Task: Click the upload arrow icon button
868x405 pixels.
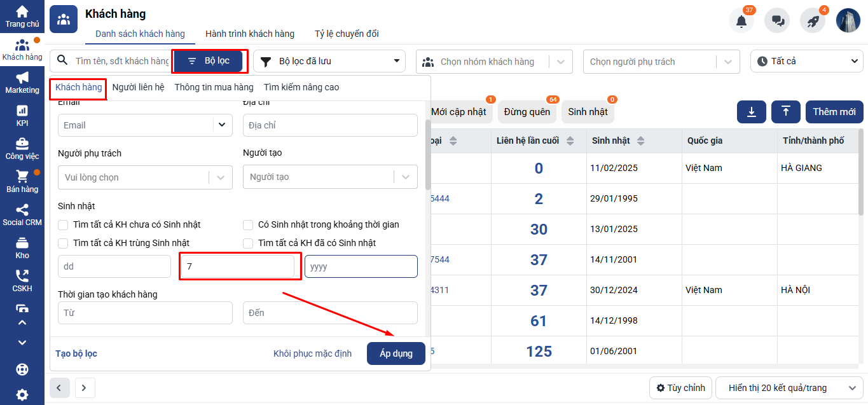Action: point(785,112)
